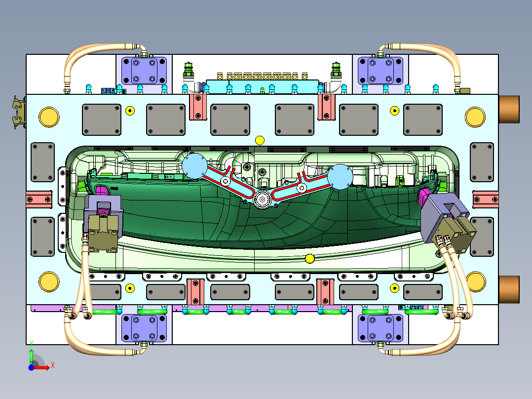Select the yellow dot on the lower cavity edge
Screen dimensions: 532x399
click(309, 259)
